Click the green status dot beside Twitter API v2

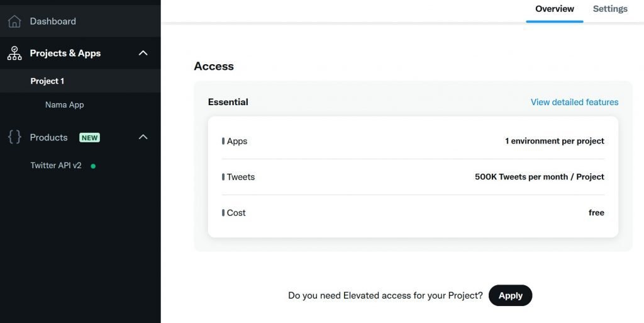click(x=93, y=166)
